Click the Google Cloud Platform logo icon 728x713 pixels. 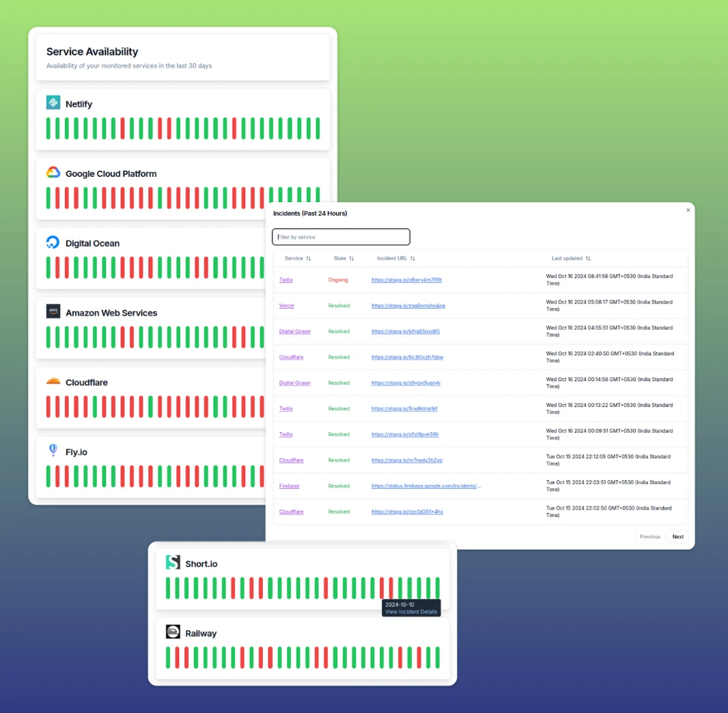click(53, 173)
